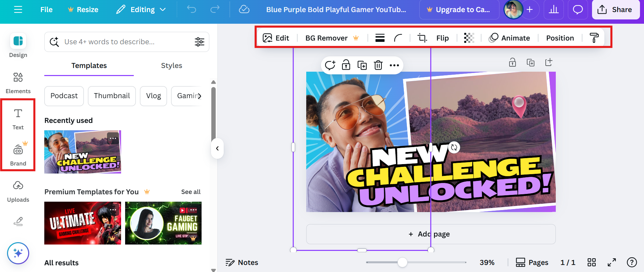Add a new page via page icon
This screenshot has width=644, height=272.
click(x=548, y=62)
